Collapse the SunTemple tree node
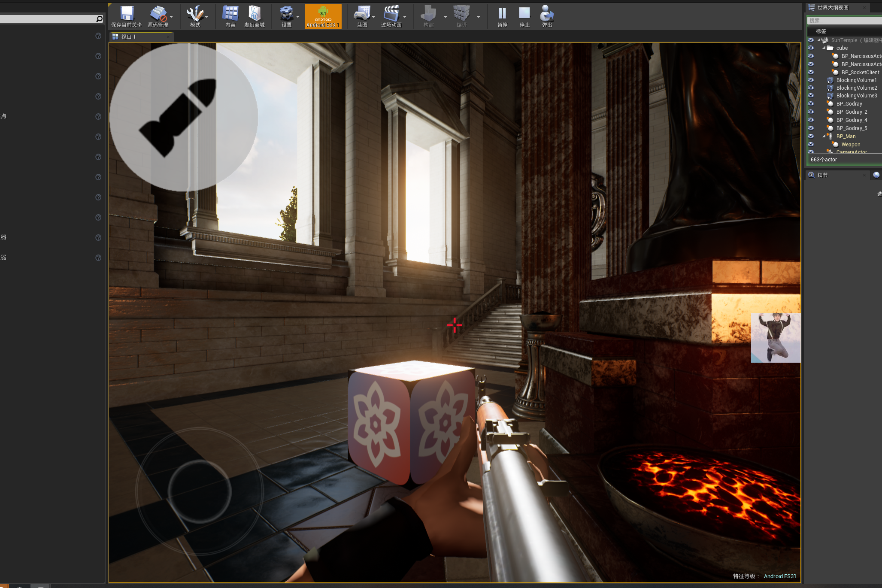The height and width of the screenshot is (588, 882). point(819,40)
